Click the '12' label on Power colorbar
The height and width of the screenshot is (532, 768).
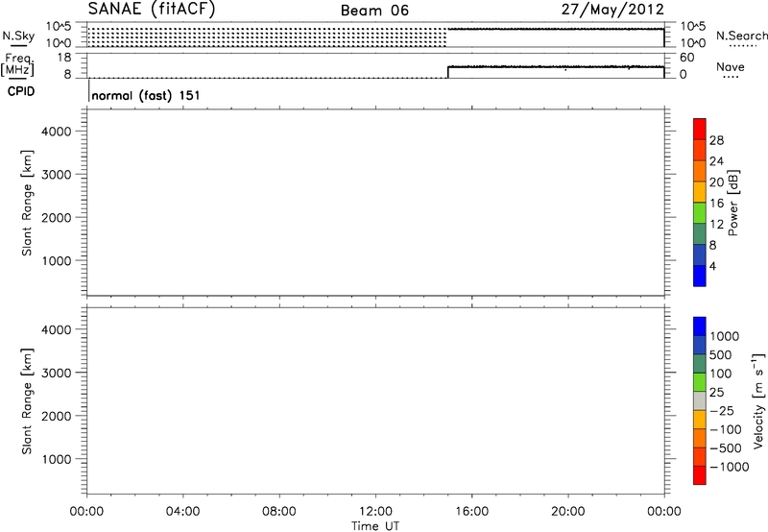(x=716, y=225)
